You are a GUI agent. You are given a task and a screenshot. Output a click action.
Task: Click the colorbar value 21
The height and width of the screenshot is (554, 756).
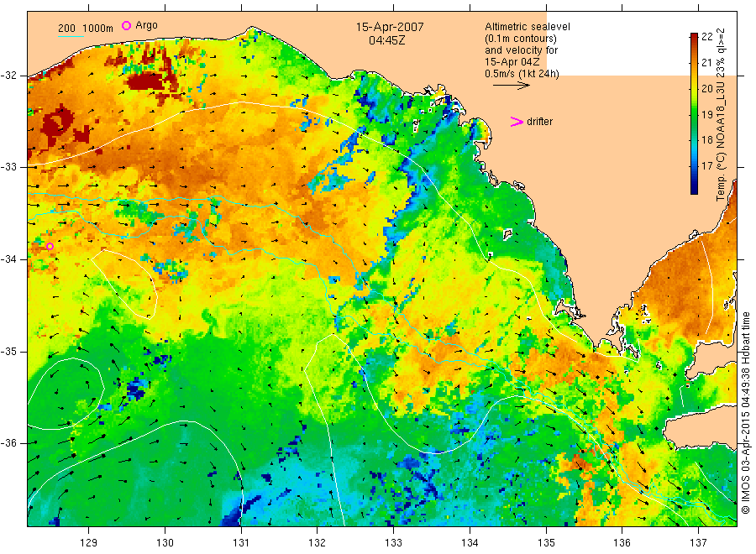click(706, 63)
